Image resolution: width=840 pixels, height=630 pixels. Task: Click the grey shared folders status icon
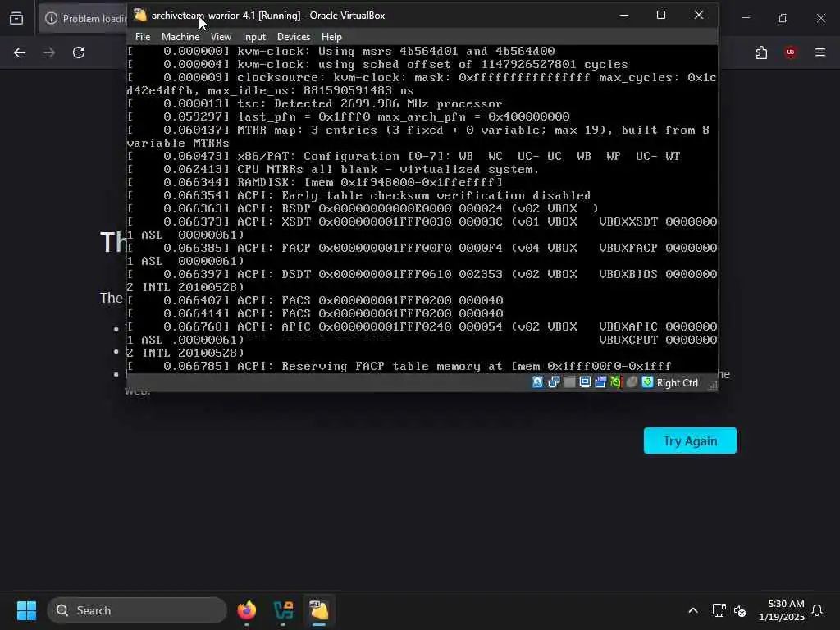[x=569, y=382]
